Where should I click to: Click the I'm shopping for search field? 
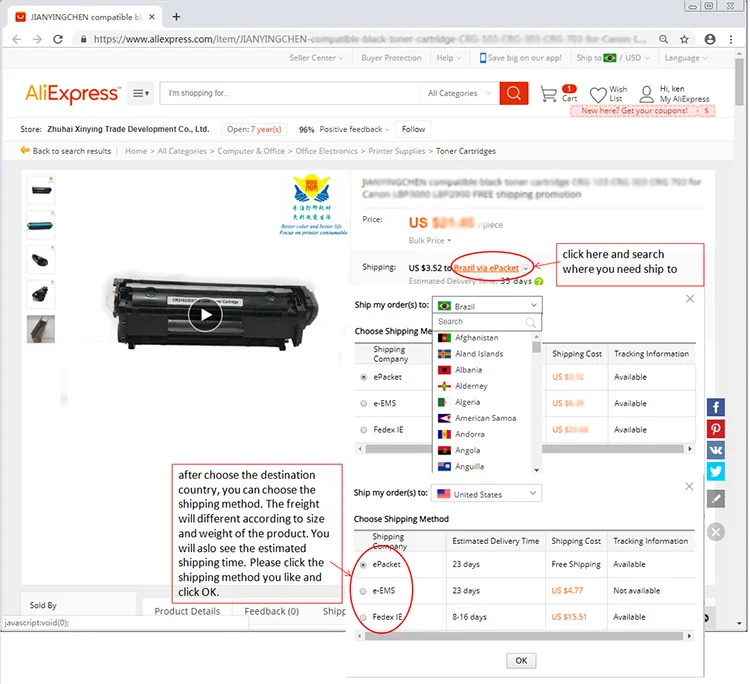291,93
